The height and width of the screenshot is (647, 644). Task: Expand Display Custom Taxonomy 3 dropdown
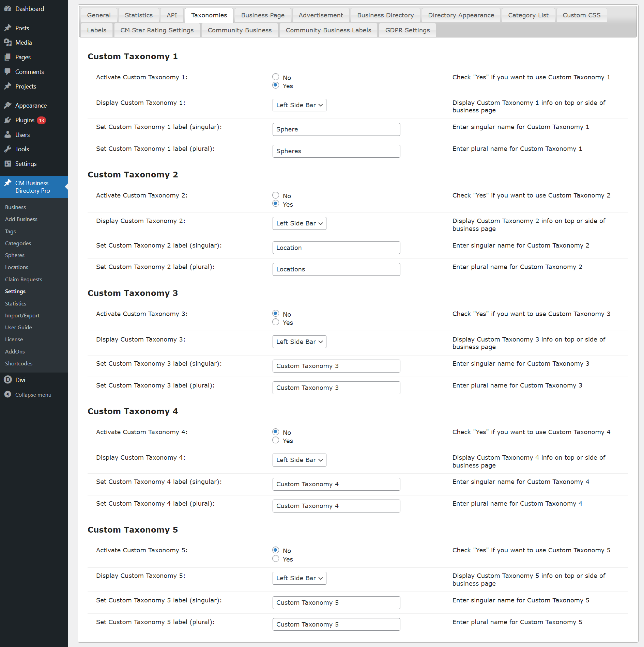pyautogui.click(x=299, y=342)
